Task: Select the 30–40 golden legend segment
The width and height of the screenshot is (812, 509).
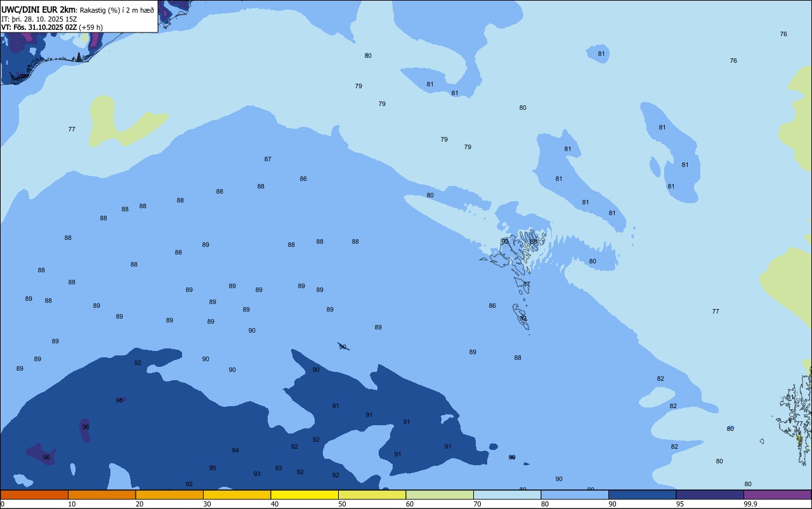Action: click(237, 494)
